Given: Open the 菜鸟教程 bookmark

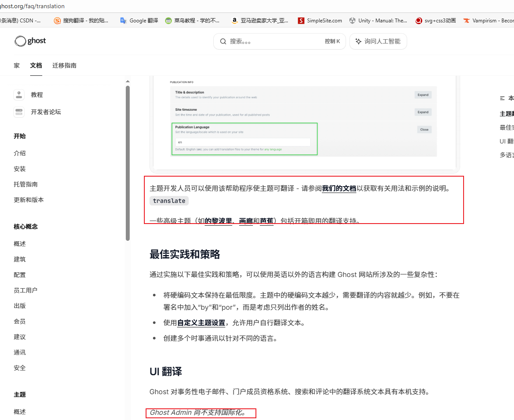Looking at the screenshot, I should pos(192,20).
